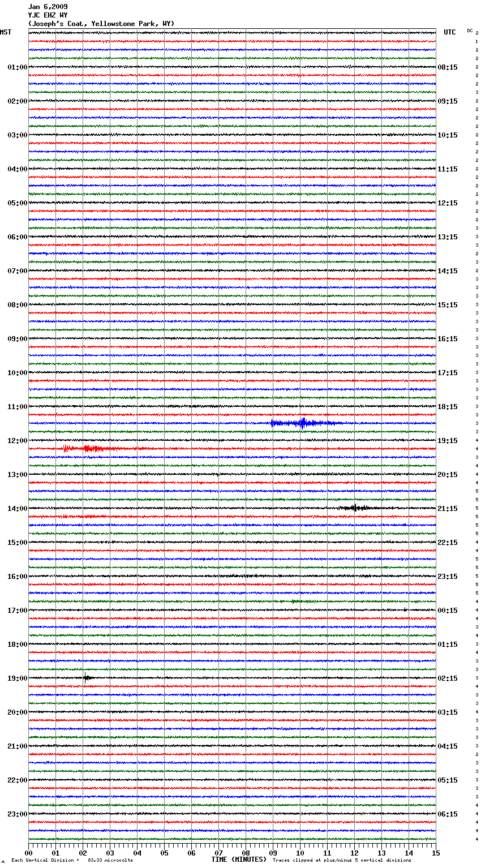Select the '12:00' MST time label

(x=17, y=441)
